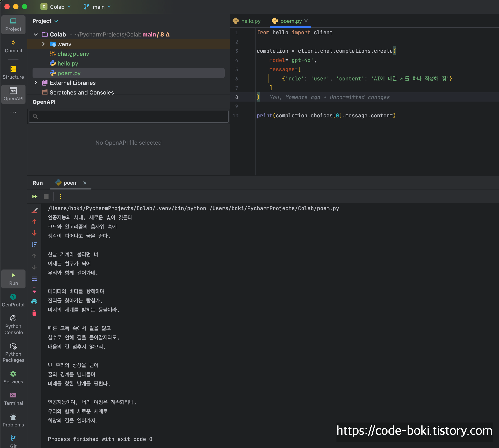Screen dimensions: 499x448
Task: Open the Terminal tool window
Action: tap(13, 399)
